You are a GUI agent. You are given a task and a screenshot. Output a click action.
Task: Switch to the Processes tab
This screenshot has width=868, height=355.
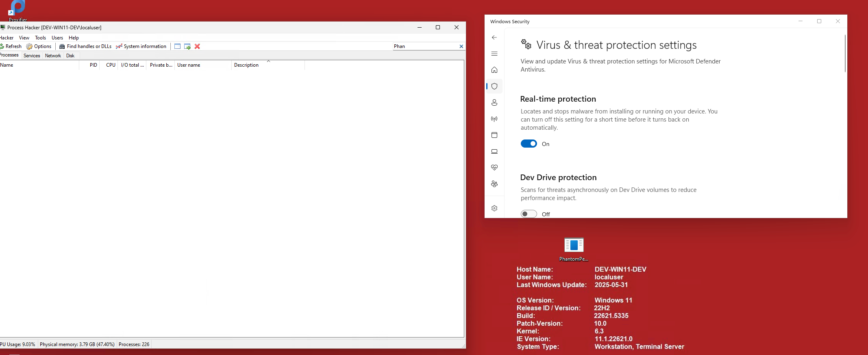9,55
